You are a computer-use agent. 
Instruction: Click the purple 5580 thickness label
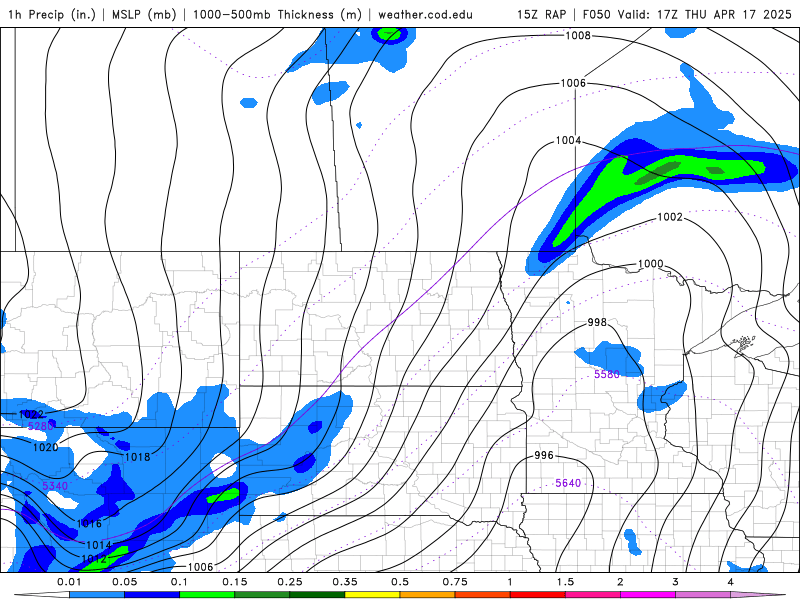click(607, 374)
